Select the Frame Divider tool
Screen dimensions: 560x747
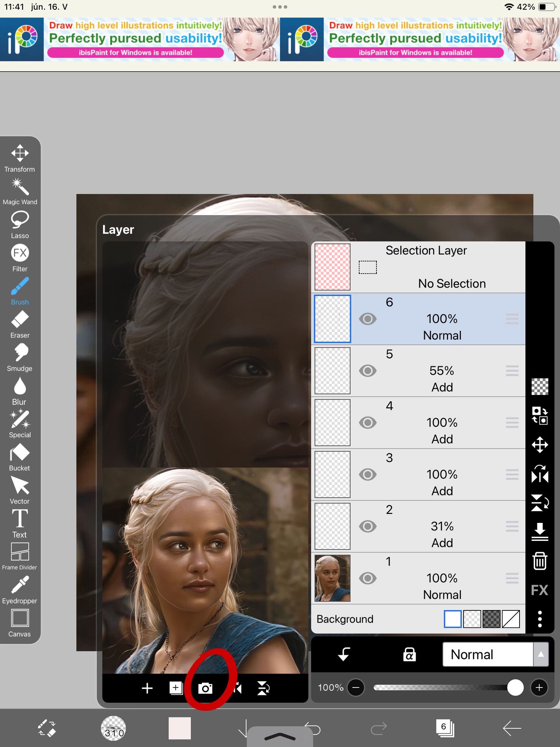click(19, 557)
